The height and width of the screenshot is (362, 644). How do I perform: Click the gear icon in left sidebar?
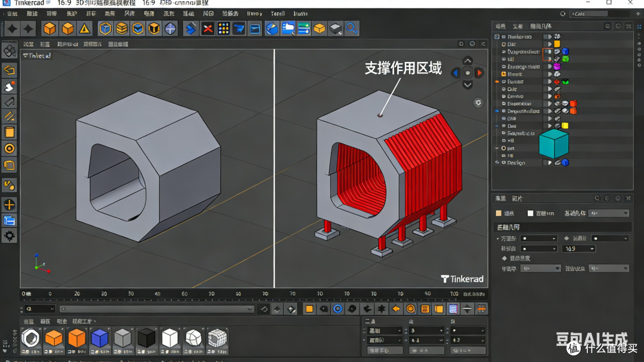click(10, 236)
